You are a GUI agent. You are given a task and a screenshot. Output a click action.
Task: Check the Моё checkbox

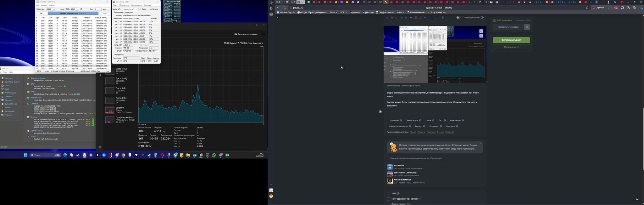(x=388, y=194)
